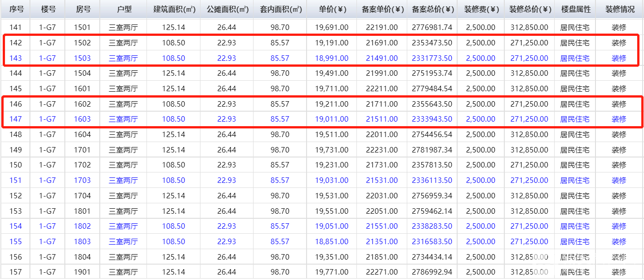Click the blue sequence number 155

[16, 241]
